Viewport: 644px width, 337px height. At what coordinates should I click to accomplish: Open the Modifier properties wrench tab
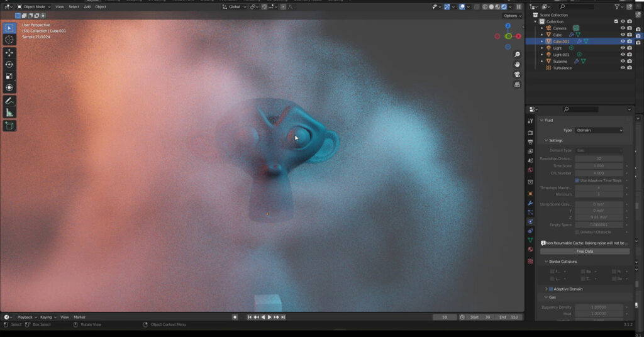coord(530,203)
